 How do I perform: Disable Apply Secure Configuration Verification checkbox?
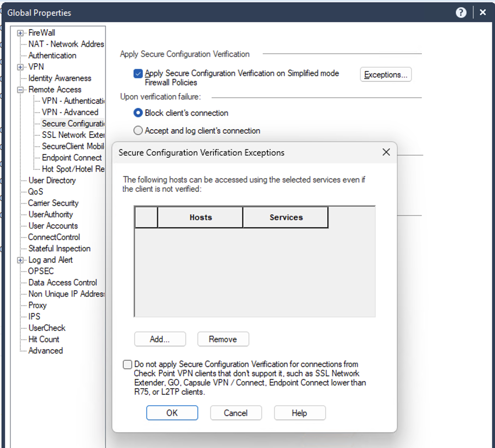[138, 73]
